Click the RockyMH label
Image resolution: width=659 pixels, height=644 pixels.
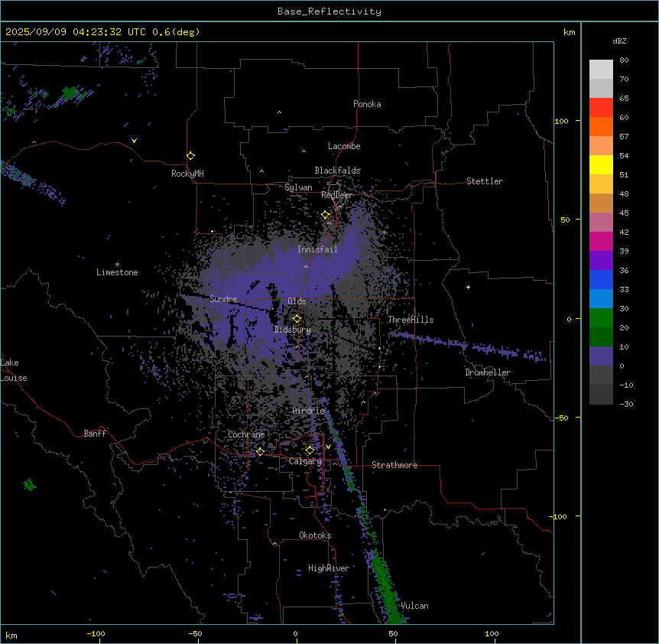[187, 174]
